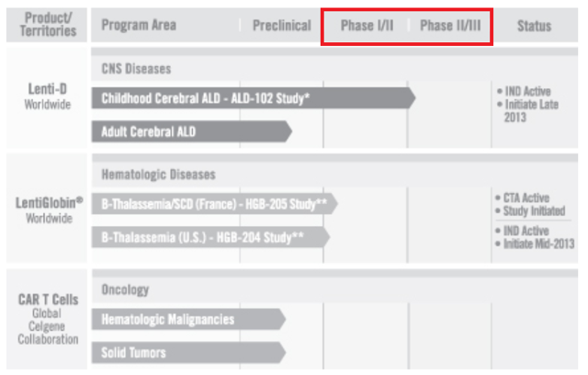Image resolution: width=588 pixels, height=375 pixels.
Task: Click the Oncology section heading
Action: tap(125, 290)
